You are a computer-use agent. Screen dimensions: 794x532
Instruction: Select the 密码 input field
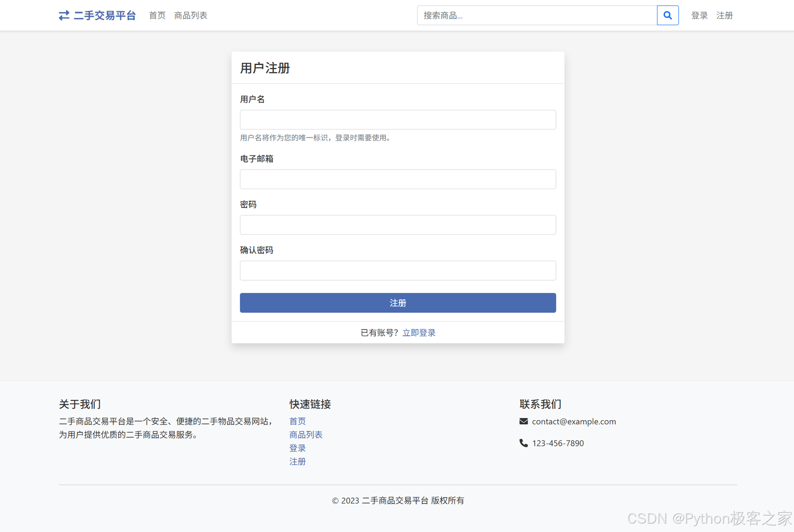[398, 225]
